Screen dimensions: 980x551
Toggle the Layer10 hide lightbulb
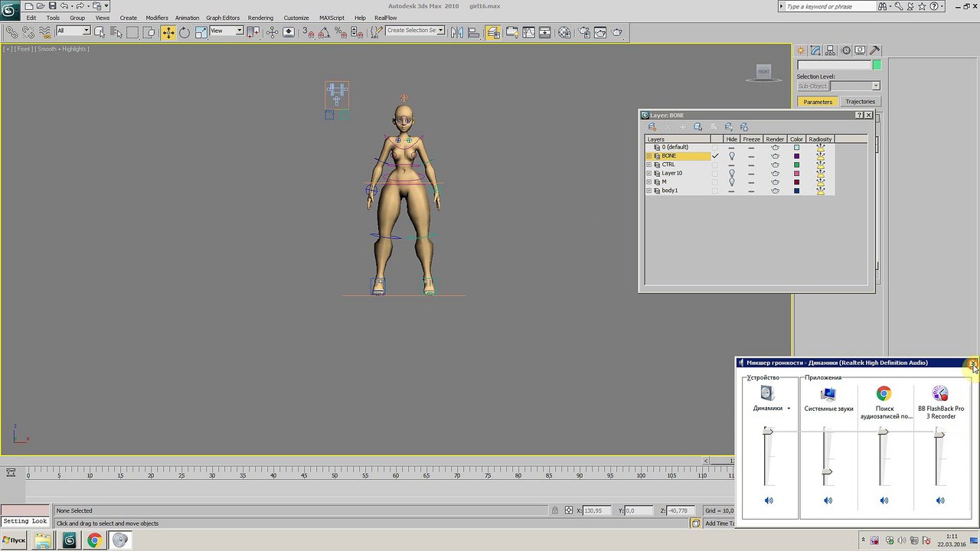(731, 174)
